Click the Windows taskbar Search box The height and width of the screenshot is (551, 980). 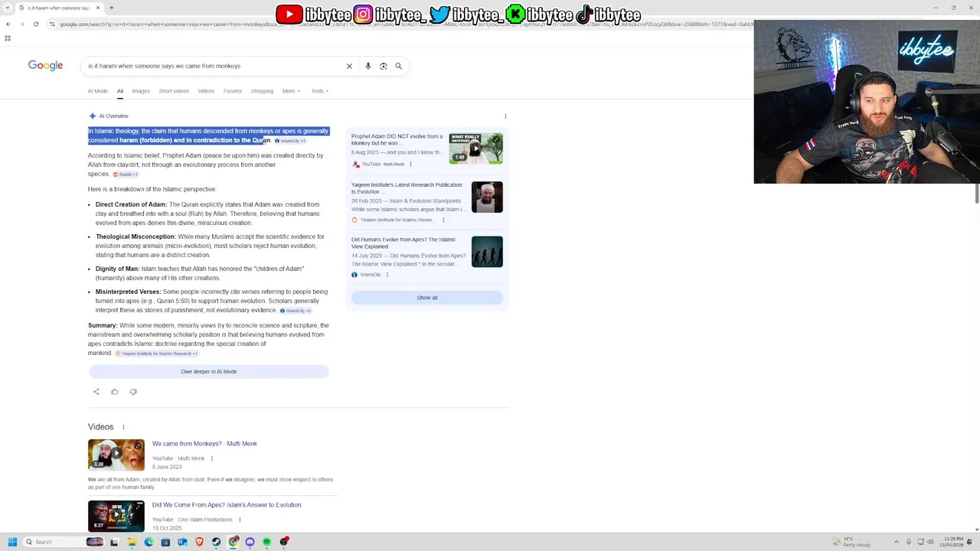(x=63, y=542)
